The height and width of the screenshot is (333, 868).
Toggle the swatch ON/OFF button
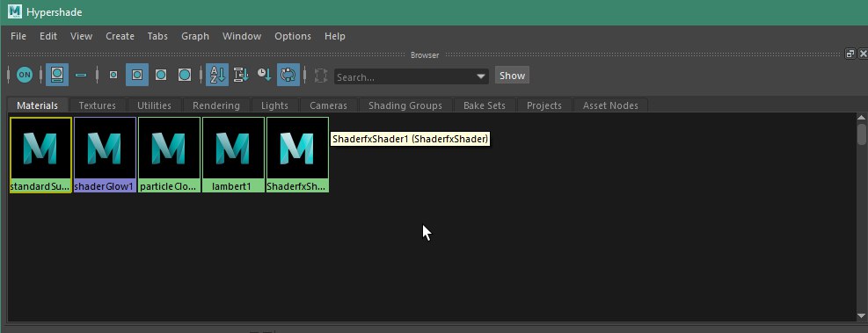click(25, 75)
